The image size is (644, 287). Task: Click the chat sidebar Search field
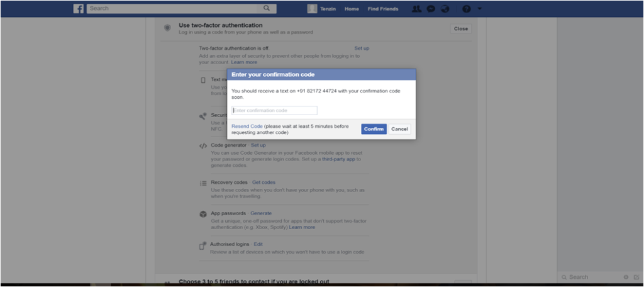[591, 277]
